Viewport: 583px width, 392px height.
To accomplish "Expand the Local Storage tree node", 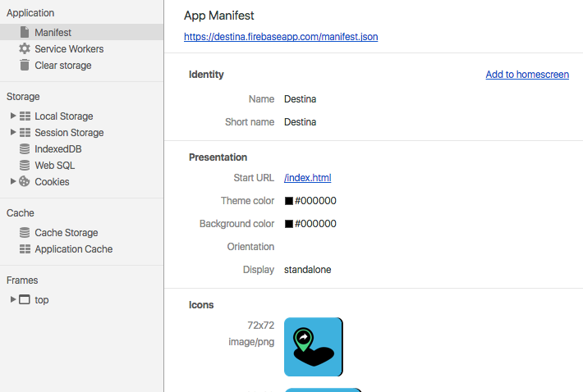I will click(13, 116).
